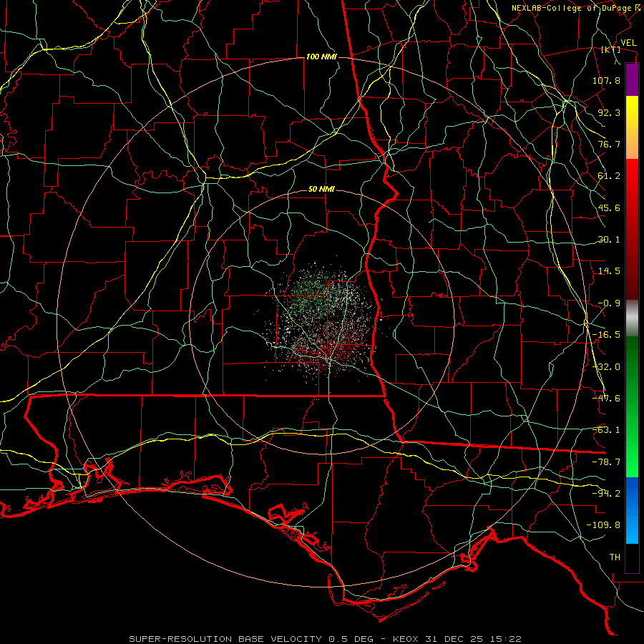Click the 92.3 velocity scale value
The width and height of the screenshot is (644, 644).
[x=609, y=112]
